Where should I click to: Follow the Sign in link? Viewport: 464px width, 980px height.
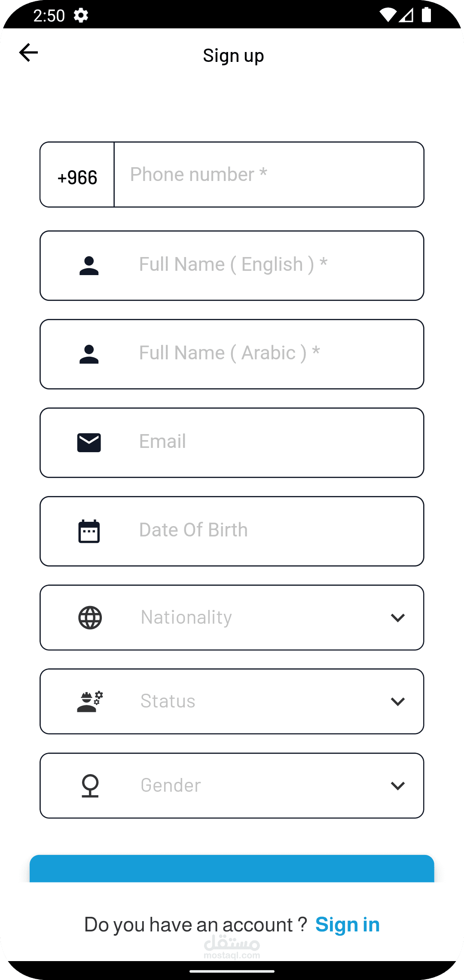click(347, 925)
